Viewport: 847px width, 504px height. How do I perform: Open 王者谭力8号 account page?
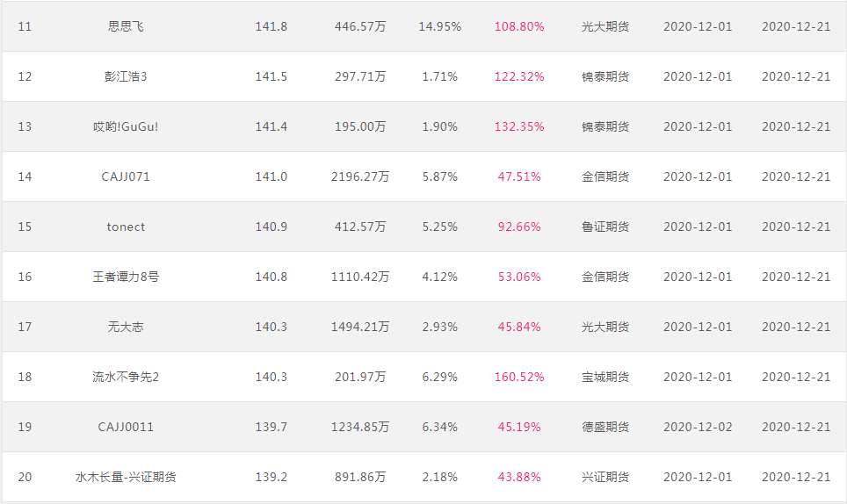[x=126, y=277]
